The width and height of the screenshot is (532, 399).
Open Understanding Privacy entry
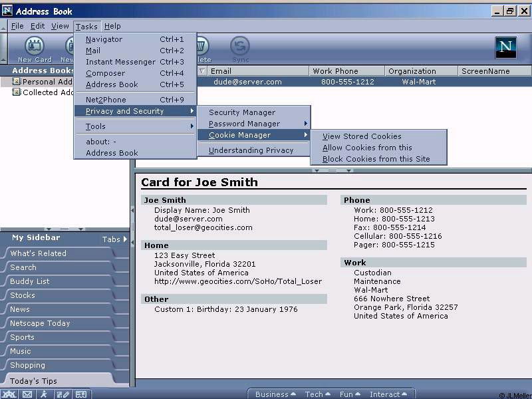[x=254, y=150]
